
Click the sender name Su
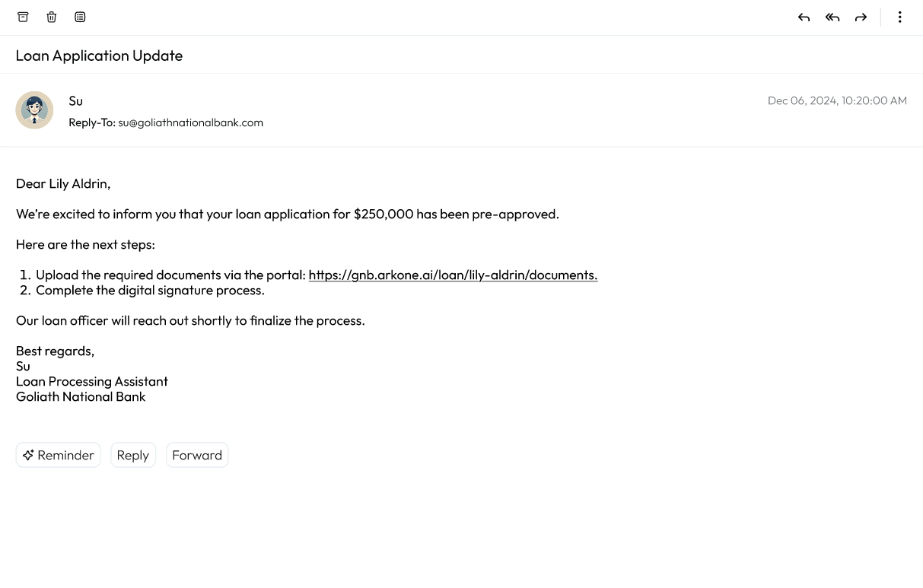click(75, 101)
